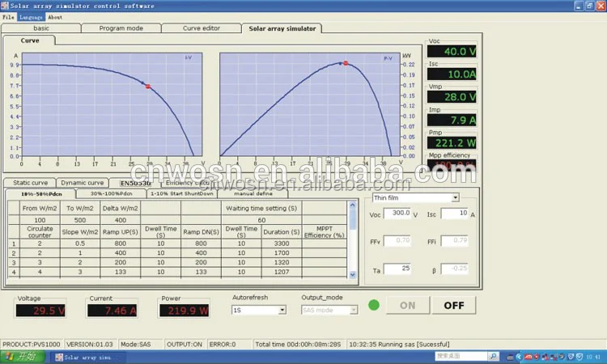Click the Solar array simulator taskbar item
Viewport: 607px width, 364px height.
point(85,356)
